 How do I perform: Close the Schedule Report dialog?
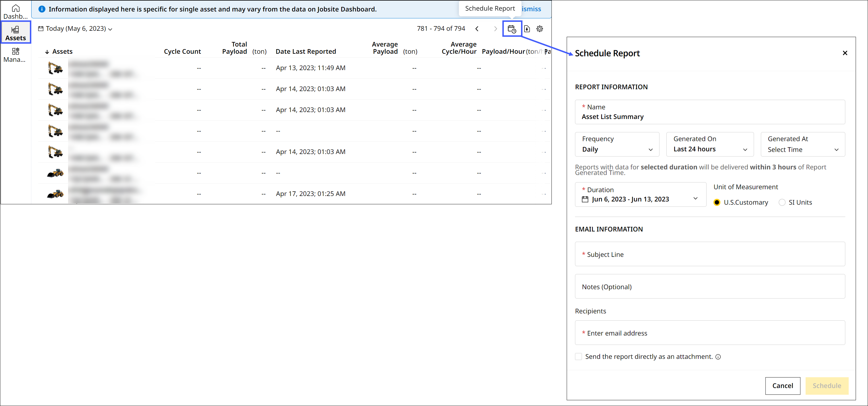[x=845, y=53]
